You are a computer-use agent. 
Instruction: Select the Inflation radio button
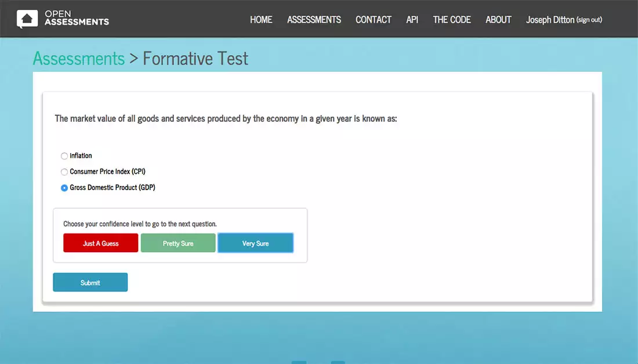pyautogui.click(x=64, y=156)
